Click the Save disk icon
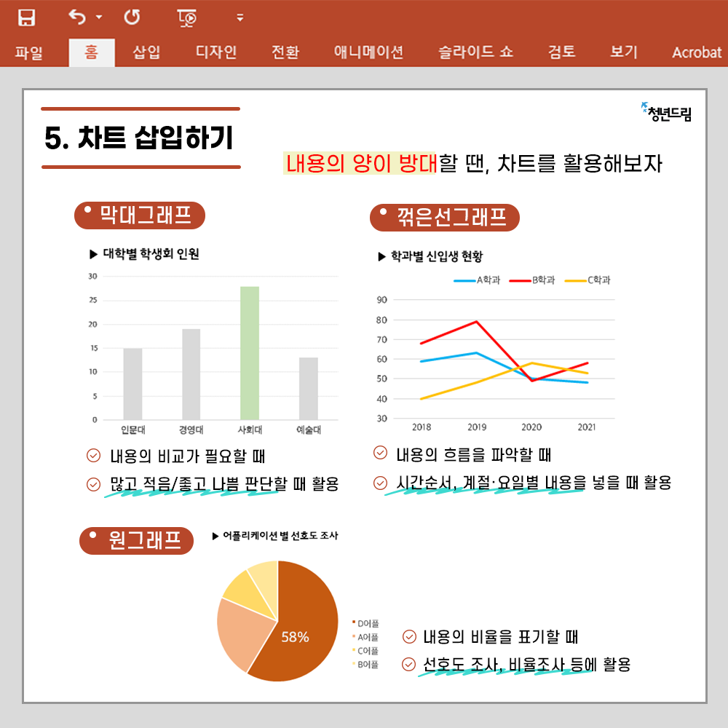Screen dimensions: 728x728 (x=27, y=17)
